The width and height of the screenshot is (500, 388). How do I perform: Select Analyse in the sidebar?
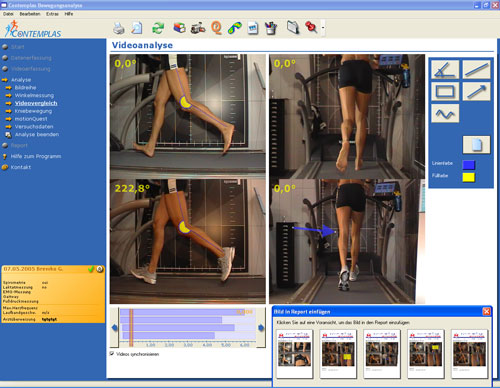pyautogui.click(x=21, y=80)
